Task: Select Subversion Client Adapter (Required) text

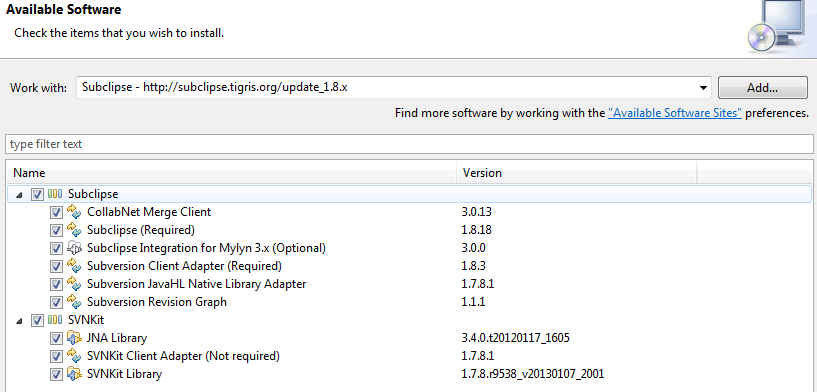Action: click(184, 266)
